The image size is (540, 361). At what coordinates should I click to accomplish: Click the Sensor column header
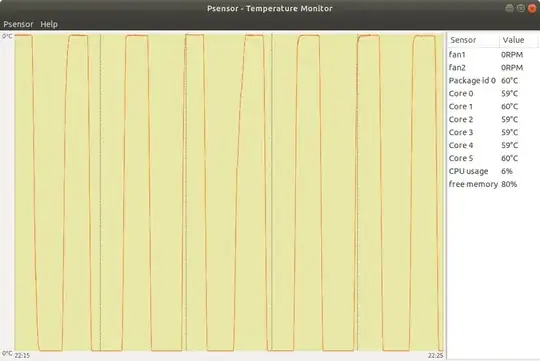point(473,40)
